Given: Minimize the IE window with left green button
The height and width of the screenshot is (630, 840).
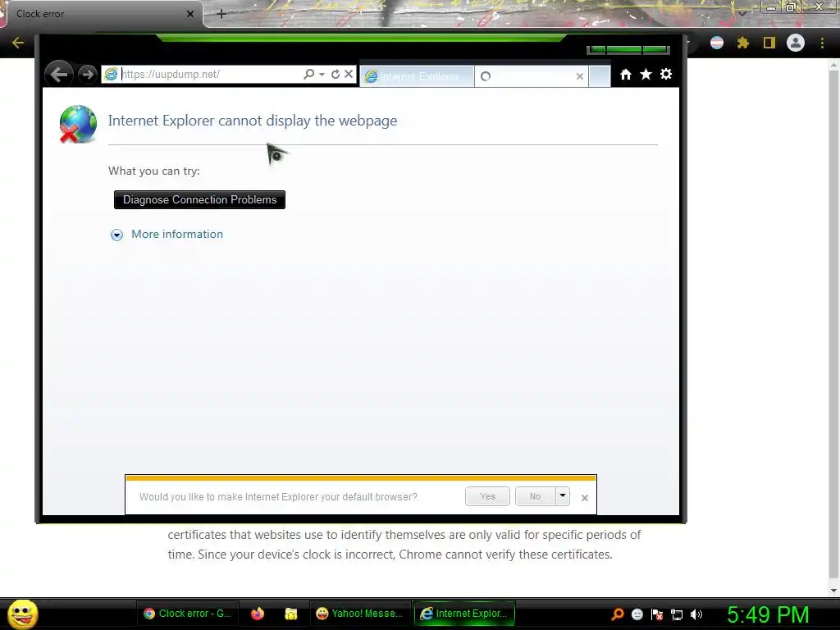Looking at the screenshot, I should [597, 50].
